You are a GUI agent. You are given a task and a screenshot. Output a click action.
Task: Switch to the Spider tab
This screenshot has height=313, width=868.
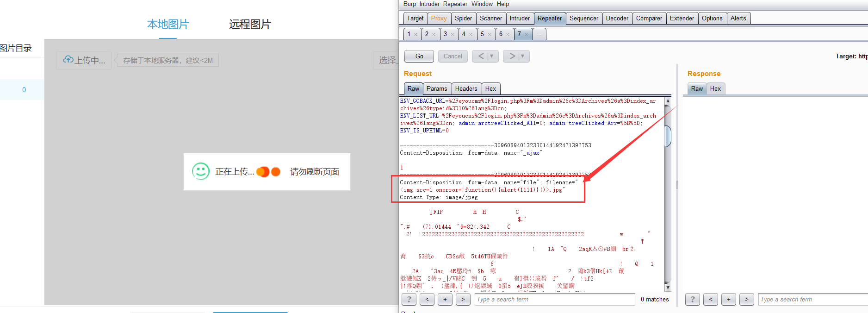point(463,19)
